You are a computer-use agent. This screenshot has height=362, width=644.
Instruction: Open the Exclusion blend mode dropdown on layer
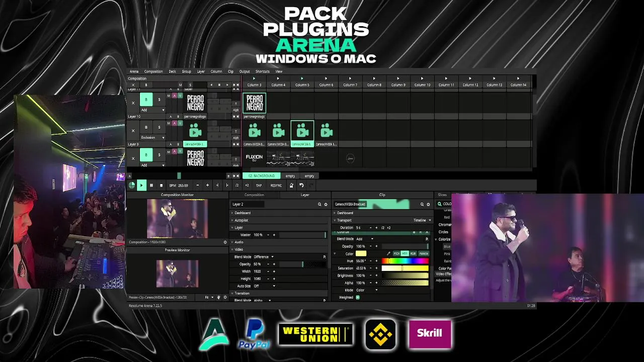point(152,137)
